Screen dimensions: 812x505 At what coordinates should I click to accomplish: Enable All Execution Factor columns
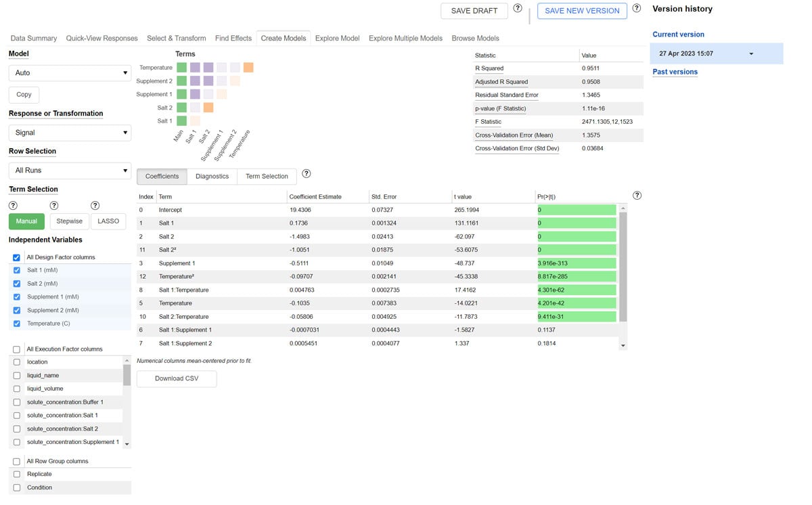click(x=16, y=349)
